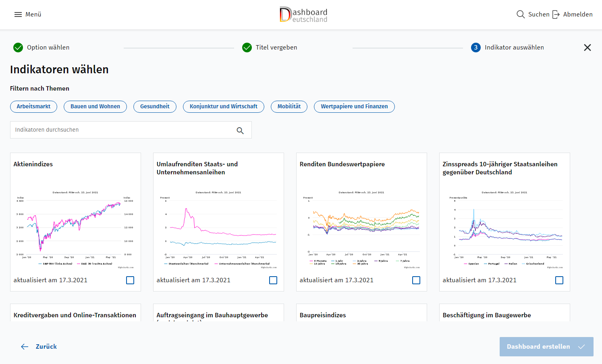This screenshot has height=364, width=602.
Task: Click the Dashboard erstellen button
Action: pyautogui.click(x=546, y=347)
